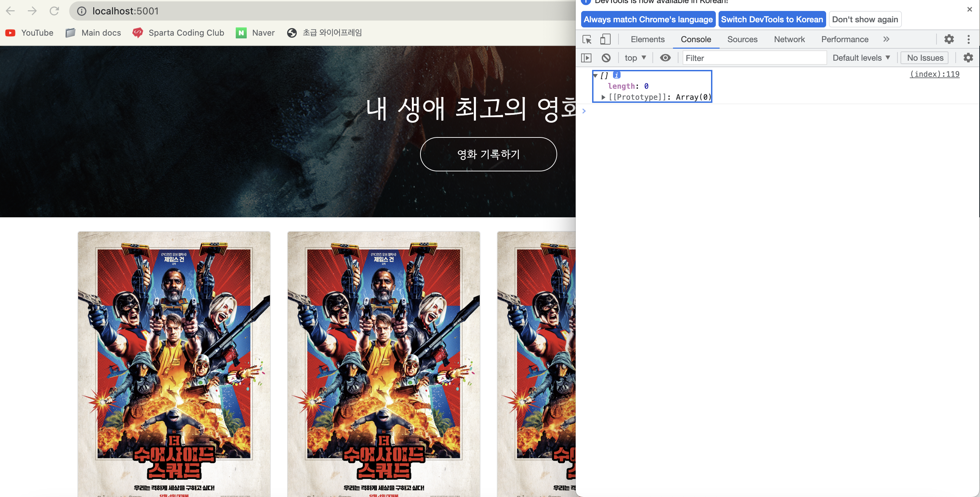Go forward using the browser forward arrow
980x497 pixels.
[x=32, y=11]
